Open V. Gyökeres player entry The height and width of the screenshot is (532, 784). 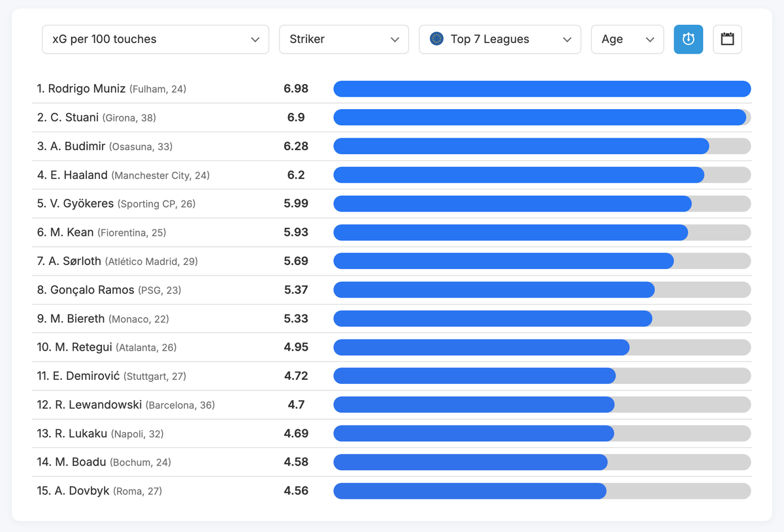[82, 204]
